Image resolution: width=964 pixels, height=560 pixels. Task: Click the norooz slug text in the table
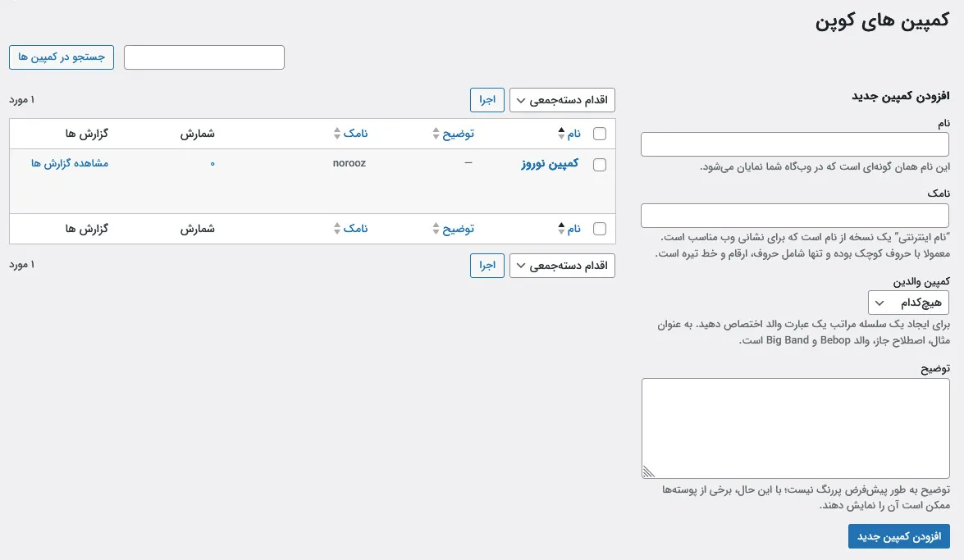[x=350, y=163]
